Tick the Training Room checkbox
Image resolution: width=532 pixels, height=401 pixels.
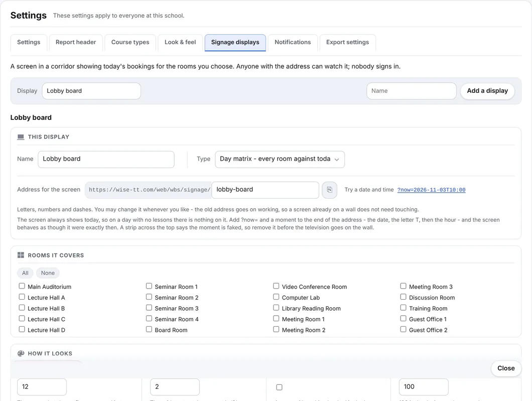coord(403,308)
